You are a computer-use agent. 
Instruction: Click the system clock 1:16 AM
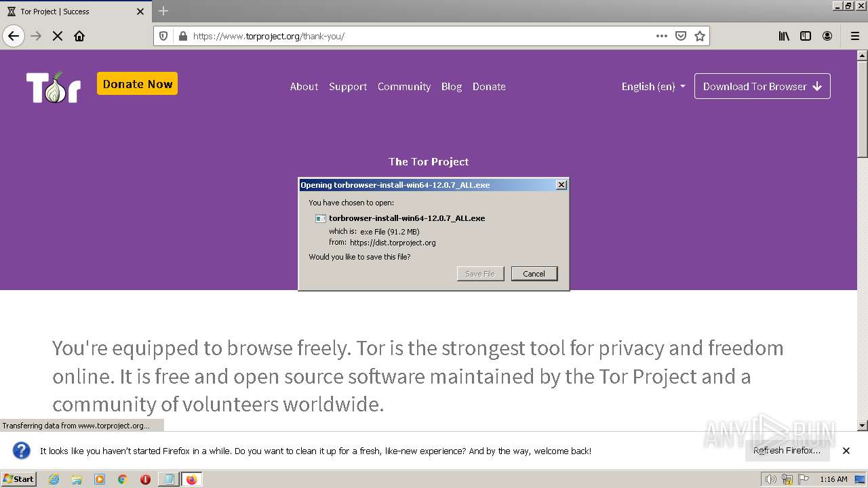[x=833, y=479]
